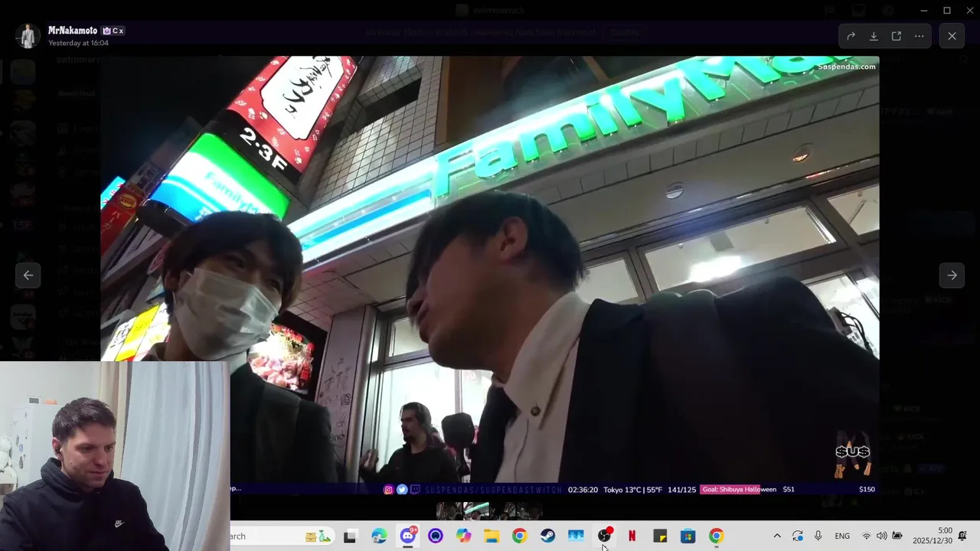Click the Cx server tag badge
The image size is (980, 551).
(x=113, y=31)
